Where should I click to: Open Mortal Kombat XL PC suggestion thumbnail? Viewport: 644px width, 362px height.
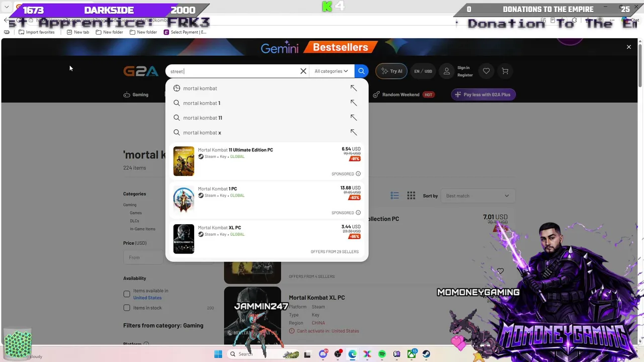click(x=184, y=239)
